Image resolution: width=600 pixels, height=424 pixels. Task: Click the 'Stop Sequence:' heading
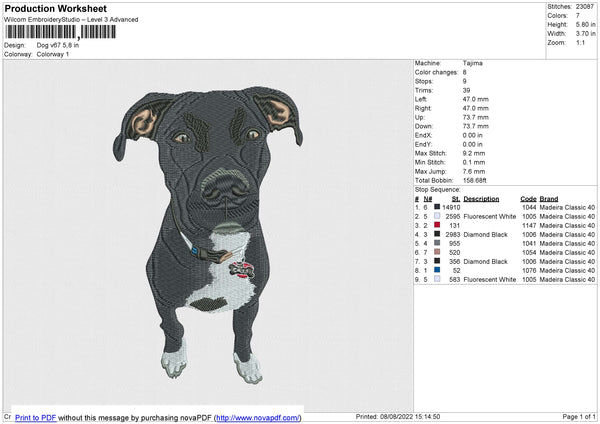point(438,190)
